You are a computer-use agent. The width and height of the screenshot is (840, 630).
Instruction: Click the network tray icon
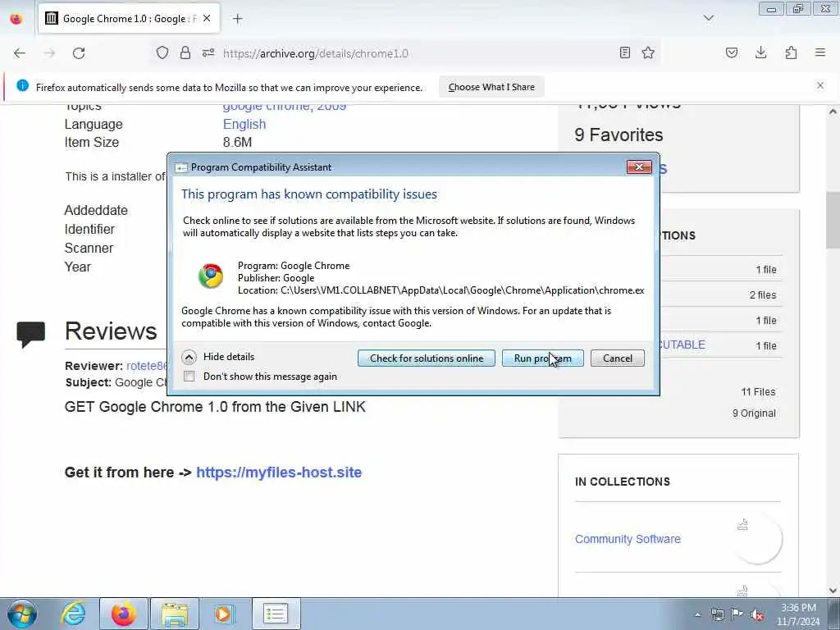pyautogui.click(x=717, y=614)
